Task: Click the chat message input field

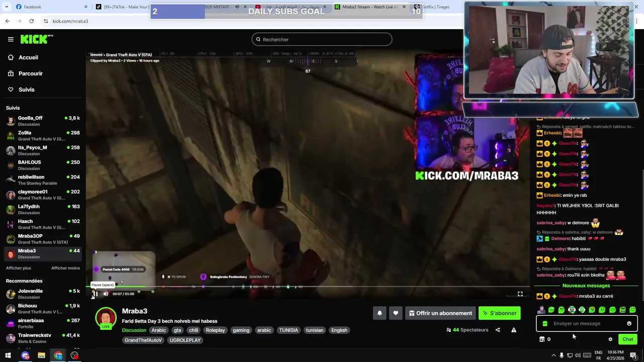Action: coord(586,324)
